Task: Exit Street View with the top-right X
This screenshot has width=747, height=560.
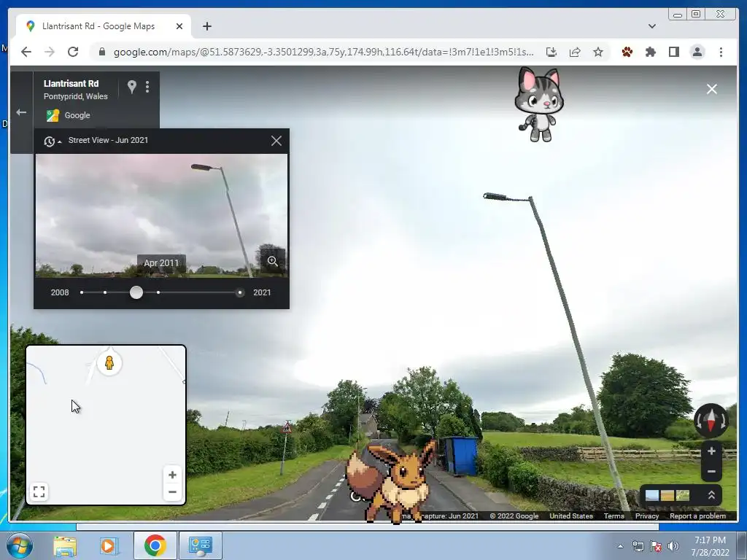Action: click(712, 89)
